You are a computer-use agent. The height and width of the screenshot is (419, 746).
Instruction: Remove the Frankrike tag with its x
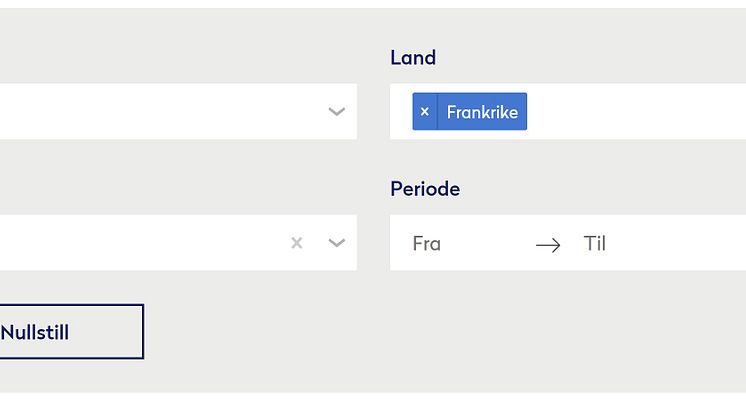coord(425,112)
